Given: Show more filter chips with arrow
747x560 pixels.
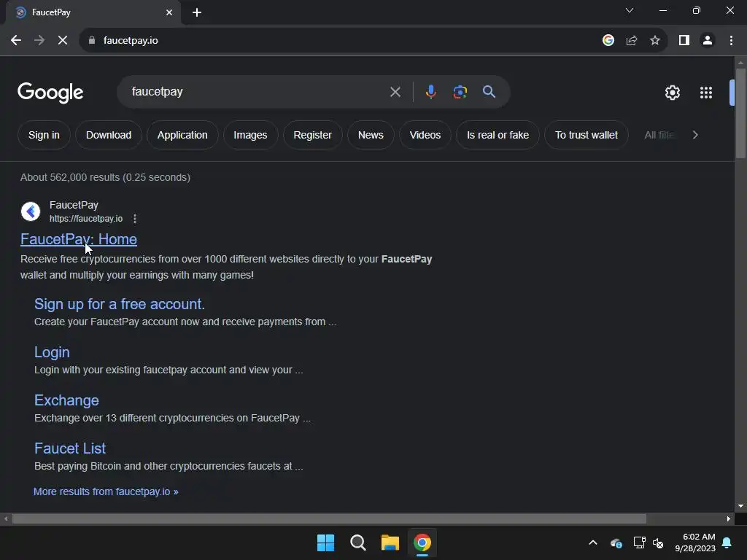Looking at the screenshot, I should pos(695,135).
